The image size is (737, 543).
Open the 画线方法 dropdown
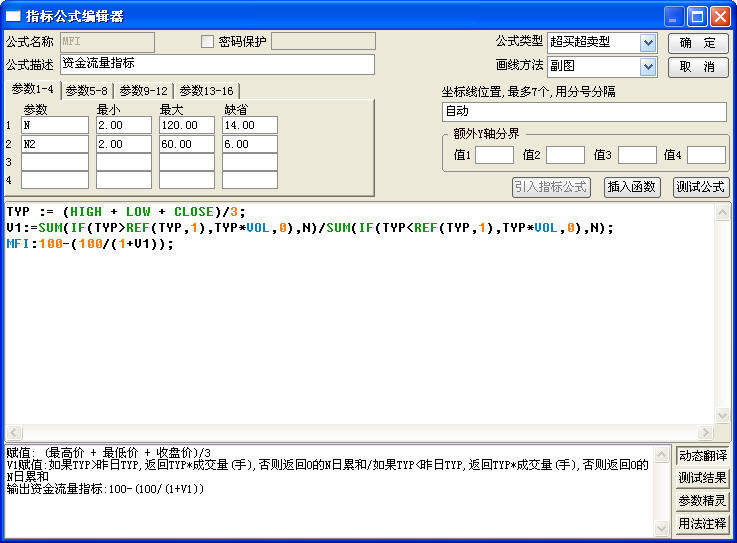tap(648, 67)
